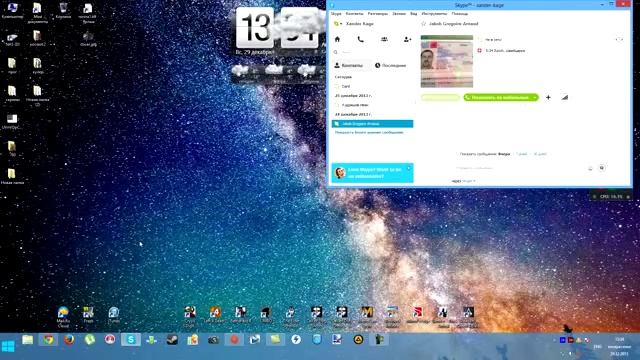This screenshot has height=360, width=640.
Task: Open the Mail.Ru Cloud desktop shortcut
Action: (63, 317)
